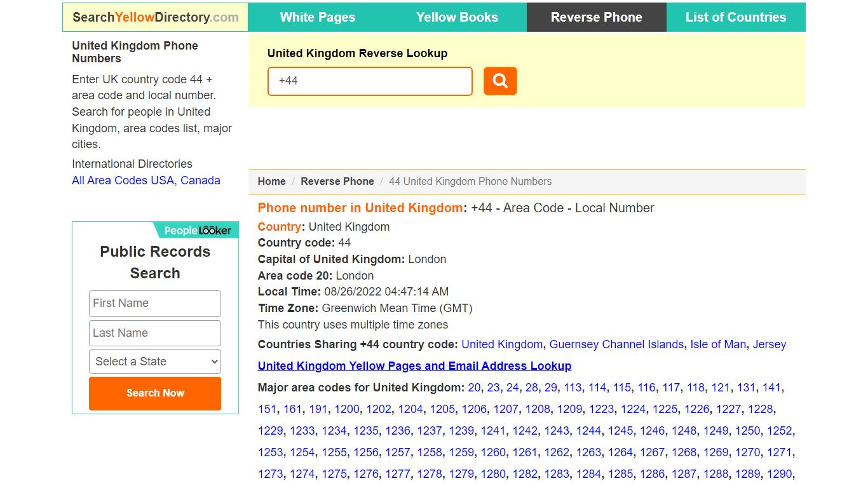The image size is (868, 488).
Task: Click the First Name field
Action: 155,304
